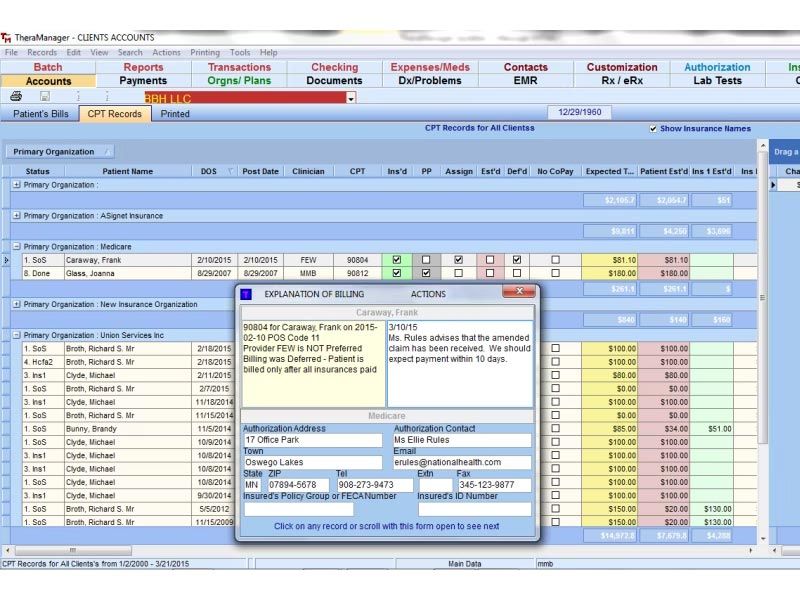Open the Lab Tests section
Image resolution: width=800 pixels, height=600 pixels.
coord(717,81)
